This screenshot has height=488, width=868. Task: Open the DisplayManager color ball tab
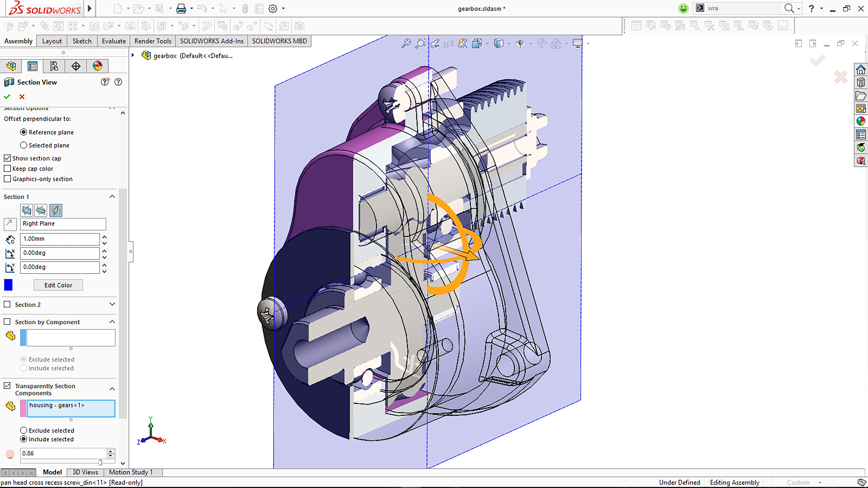tap(97, 66)
